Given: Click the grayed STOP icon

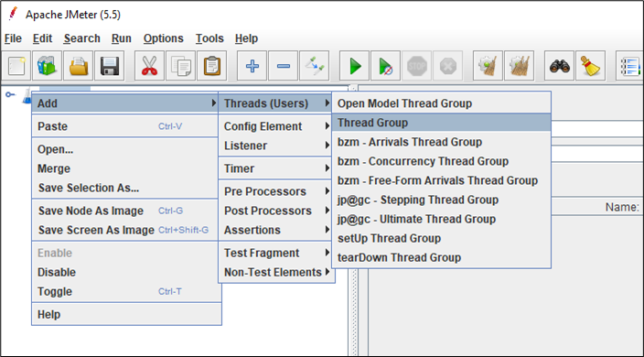Looking at the screenshot, I should tap(417, 66).
